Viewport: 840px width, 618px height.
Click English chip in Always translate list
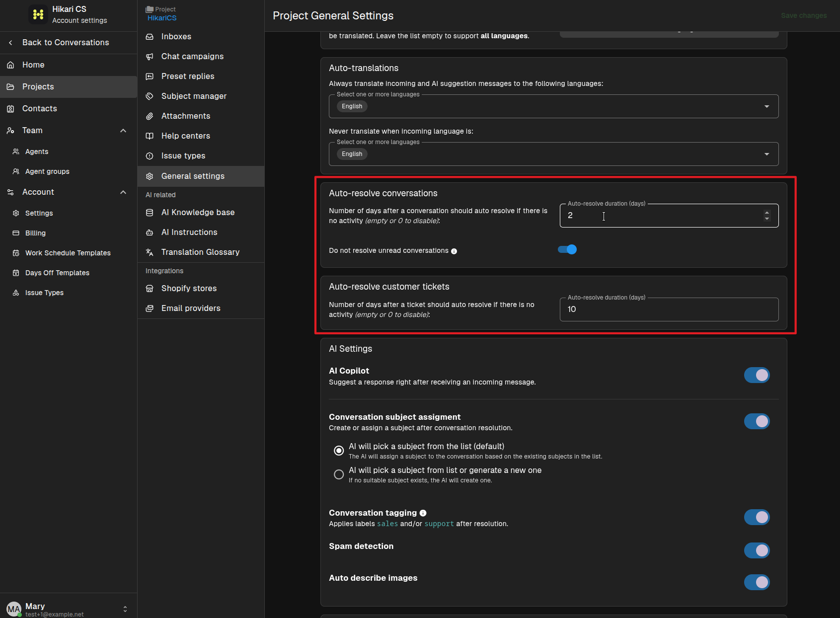point(352,106)
